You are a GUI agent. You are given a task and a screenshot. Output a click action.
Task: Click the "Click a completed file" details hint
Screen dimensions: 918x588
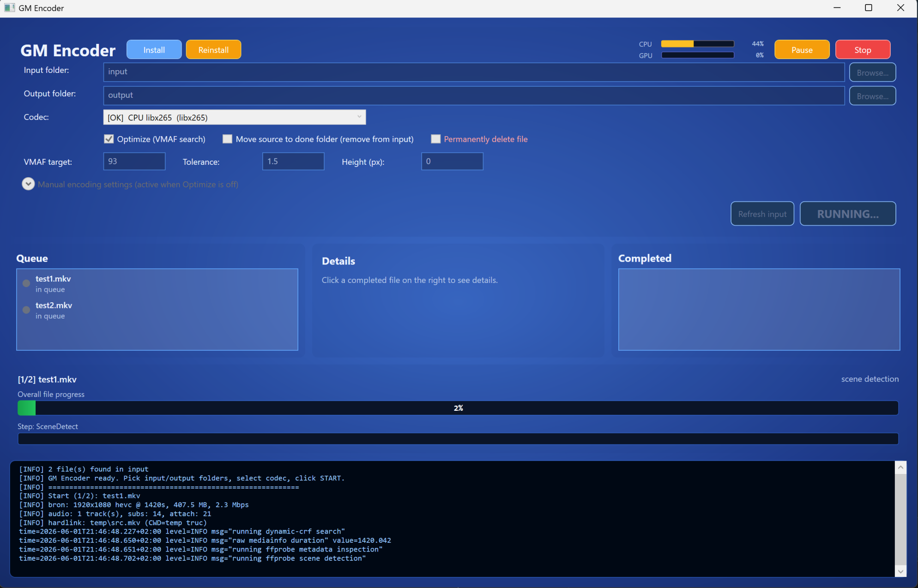click(x=410, y=280)
